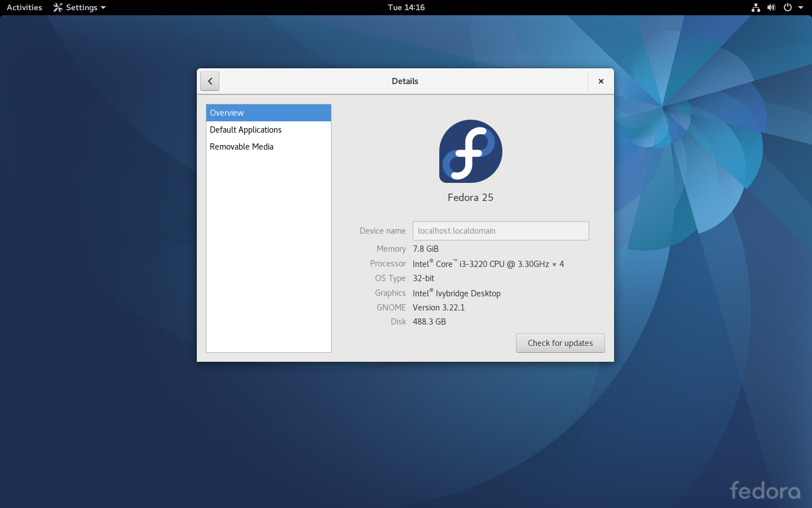Select Default Applications in the sidebar

245,129
